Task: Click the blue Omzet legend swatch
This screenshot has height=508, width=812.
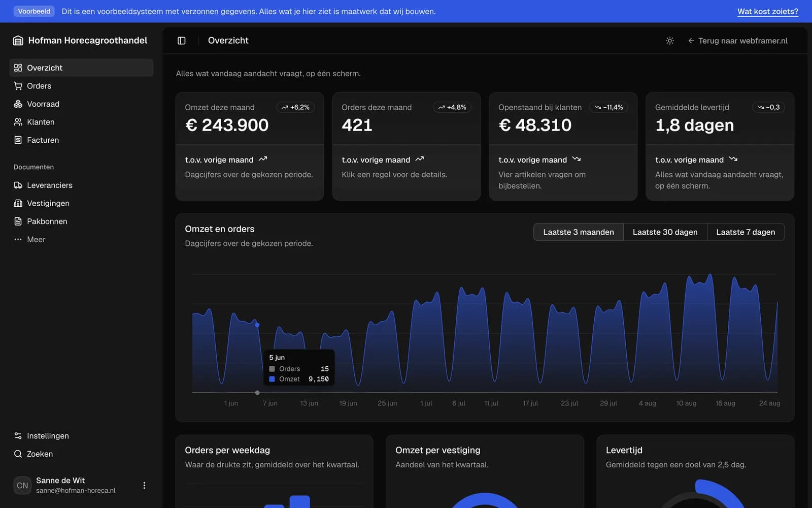Action: point(272,379)
